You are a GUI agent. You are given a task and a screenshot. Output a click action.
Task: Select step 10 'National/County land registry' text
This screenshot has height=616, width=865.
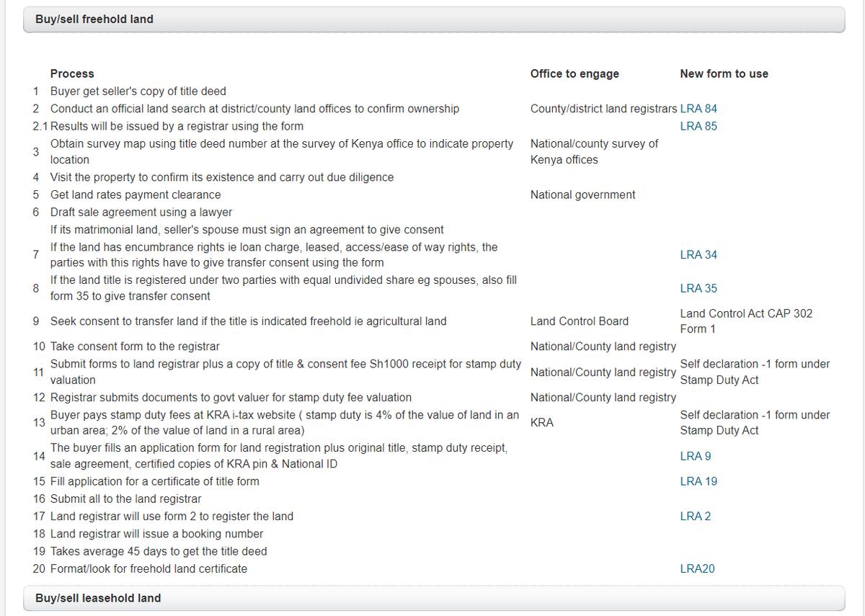[x=603, y=347]
